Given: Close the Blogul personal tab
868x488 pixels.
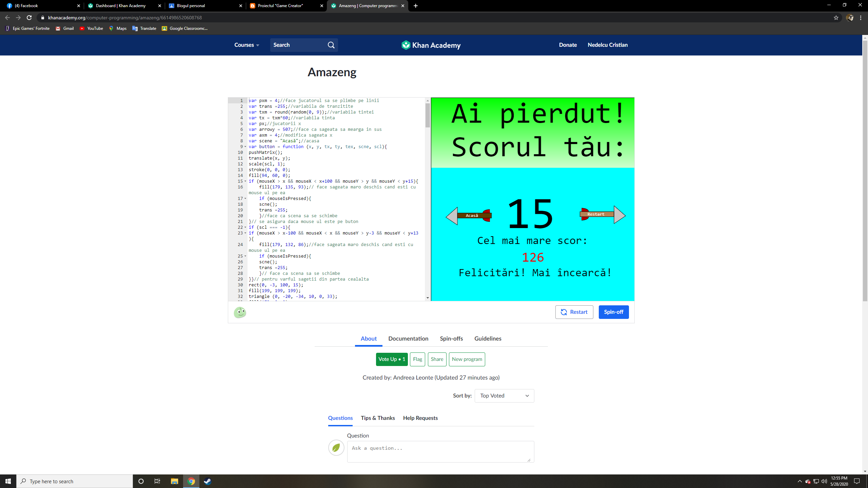Looking at the screenshot, I should tap(241, 6).
